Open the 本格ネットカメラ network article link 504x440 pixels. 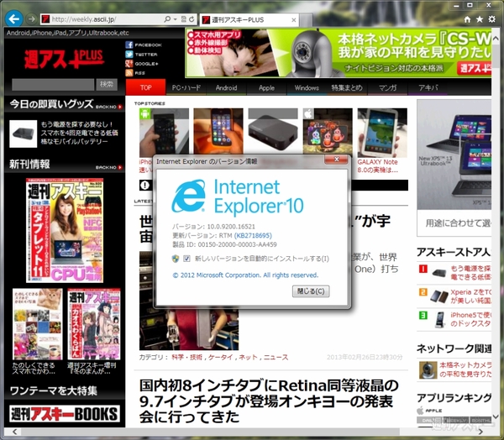pyautogui.click(x=465, y=369)
